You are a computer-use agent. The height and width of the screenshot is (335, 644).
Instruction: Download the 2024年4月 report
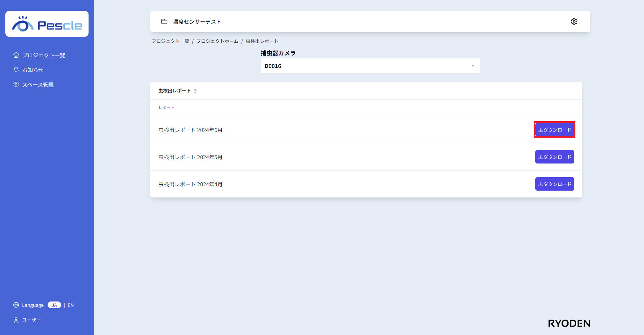click(554, 184)
